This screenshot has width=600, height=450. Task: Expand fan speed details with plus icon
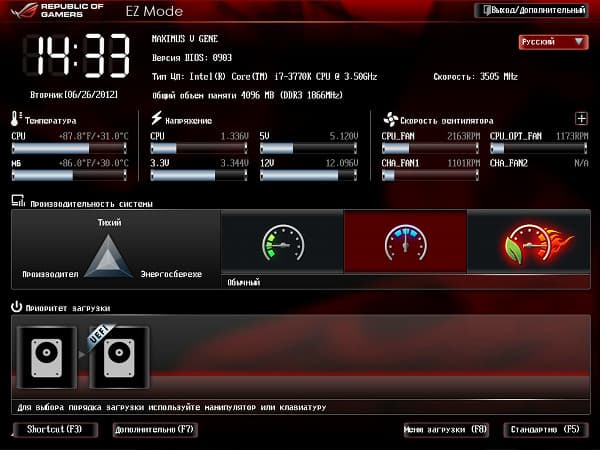[x=581, y=119]
